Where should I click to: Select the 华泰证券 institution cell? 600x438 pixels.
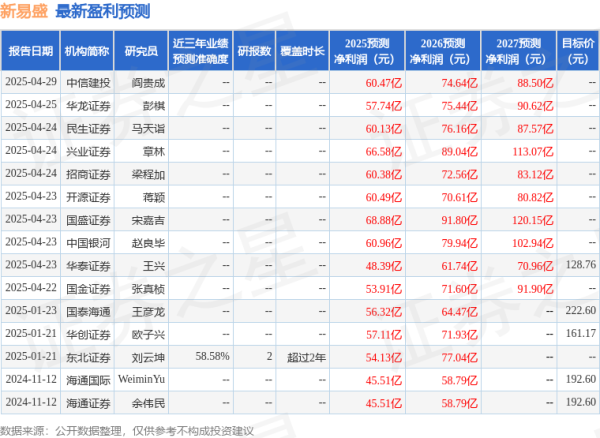(x=88, y=266)
